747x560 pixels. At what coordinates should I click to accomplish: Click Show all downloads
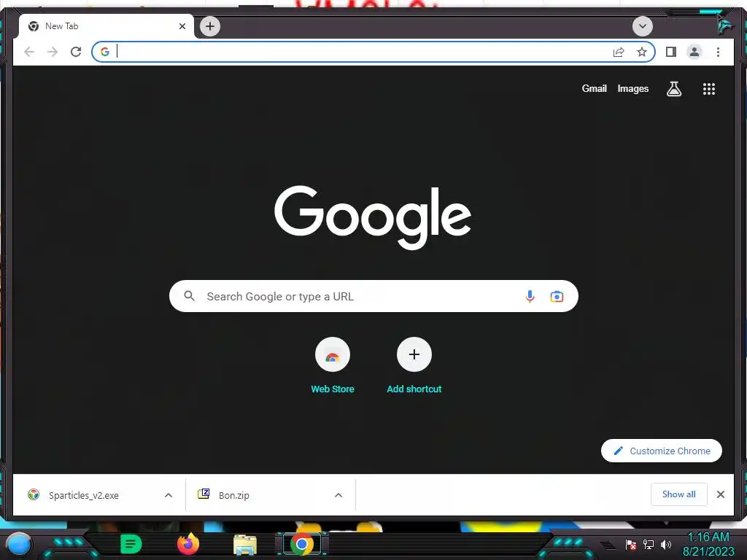click(679, 494)
